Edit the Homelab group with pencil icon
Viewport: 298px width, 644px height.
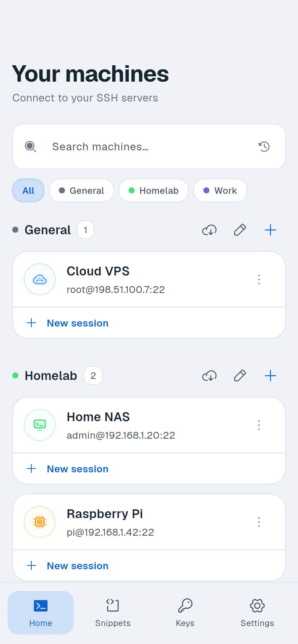(x=240, y=376)
